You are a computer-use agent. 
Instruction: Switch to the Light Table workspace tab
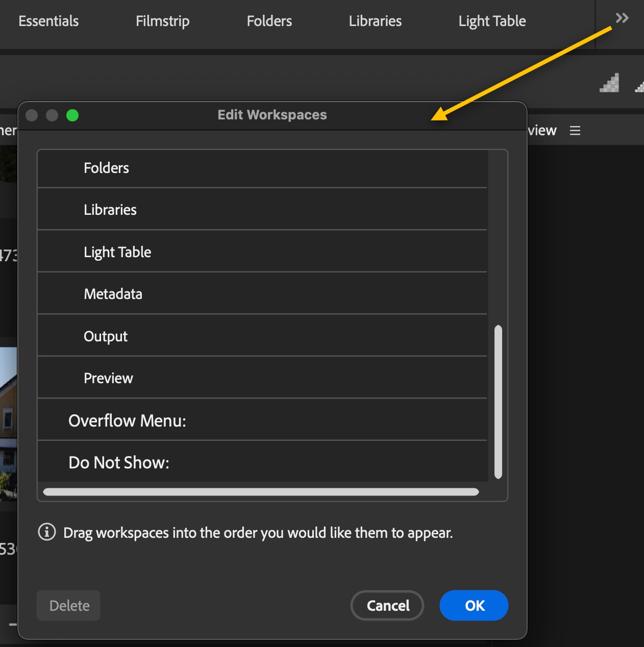click(492, 21)
